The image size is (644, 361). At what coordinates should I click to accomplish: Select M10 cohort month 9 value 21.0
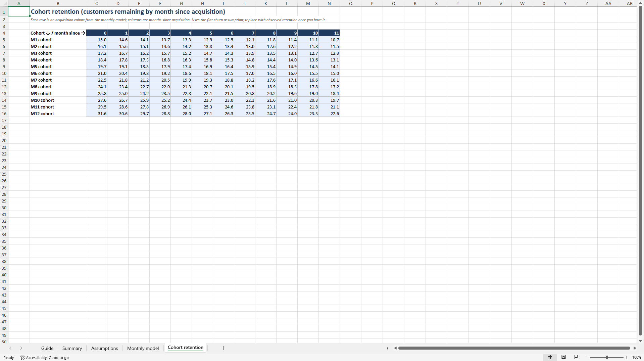click(287, 100)
